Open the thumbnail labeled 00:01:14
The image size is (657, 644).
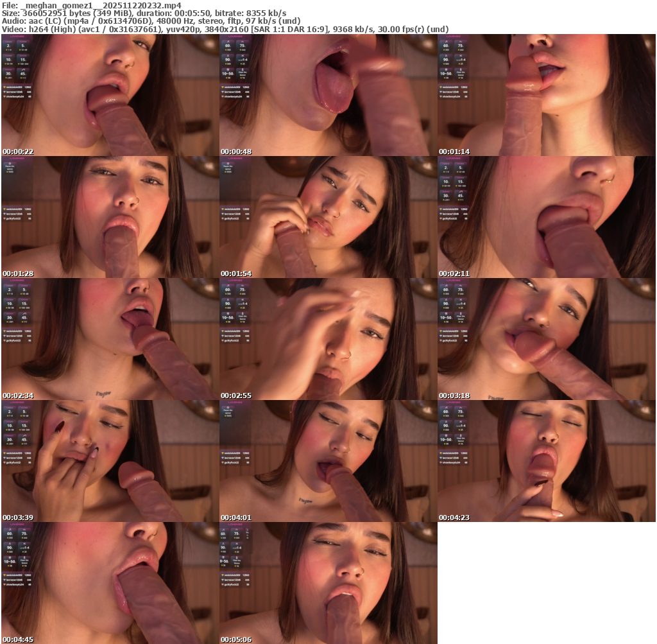coord(546,95)
